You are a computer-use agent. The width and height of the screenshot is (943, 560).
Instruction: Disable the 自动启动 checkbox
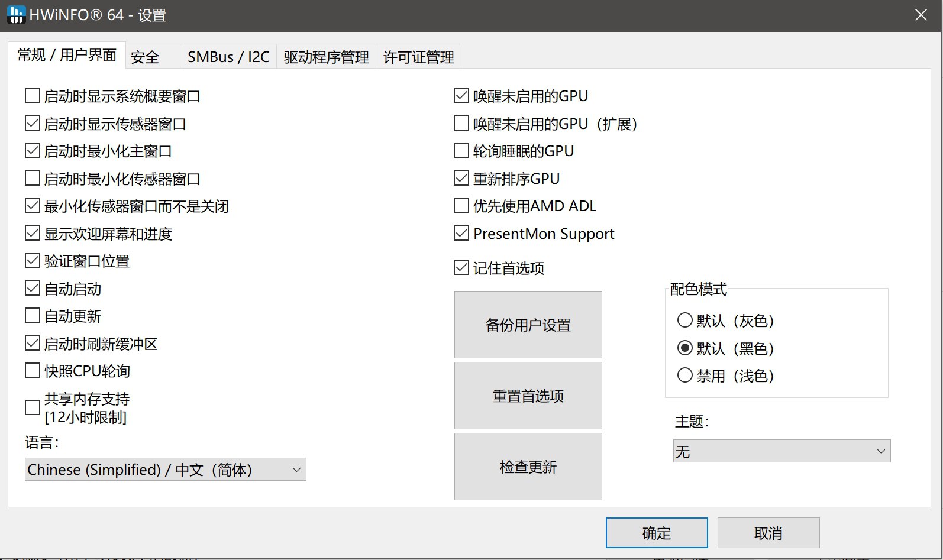pos(33,289)
